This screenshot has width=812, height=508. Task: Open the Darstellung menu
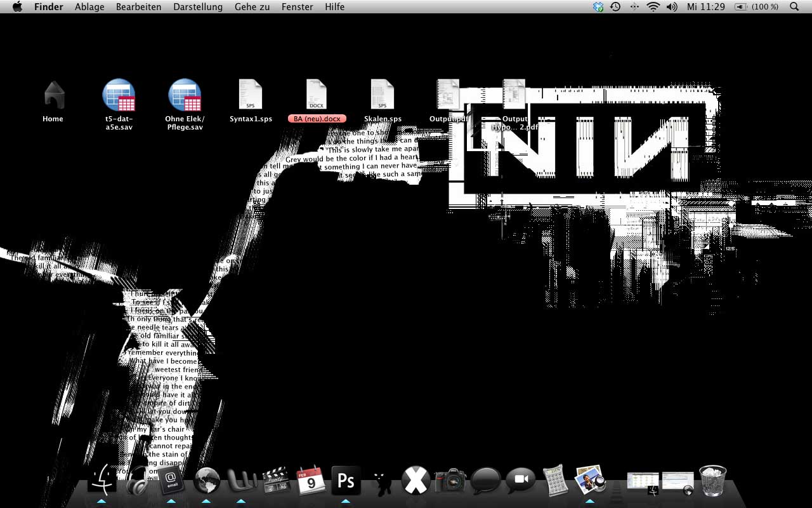coord(198,7)
